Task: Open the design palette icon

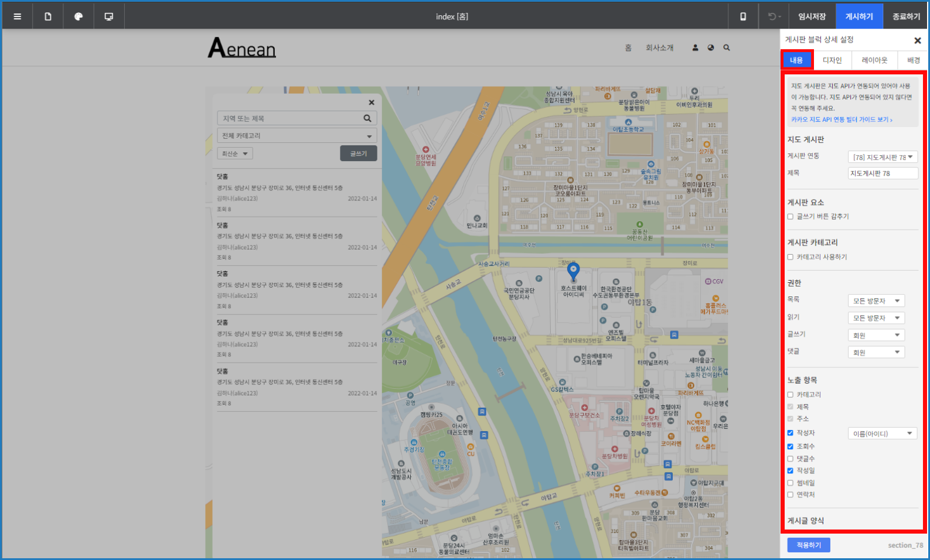Action: pos(79,16)
